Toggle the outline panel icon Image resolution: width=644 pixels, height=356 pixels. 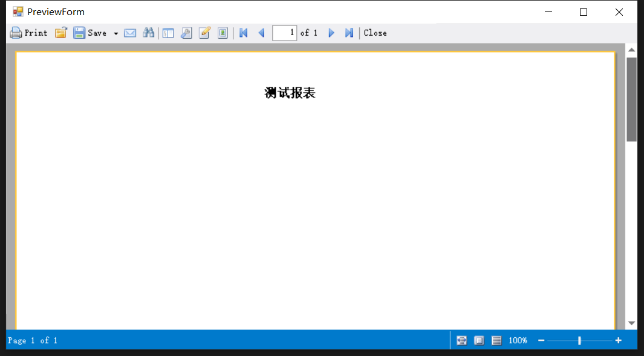point(168,33)
